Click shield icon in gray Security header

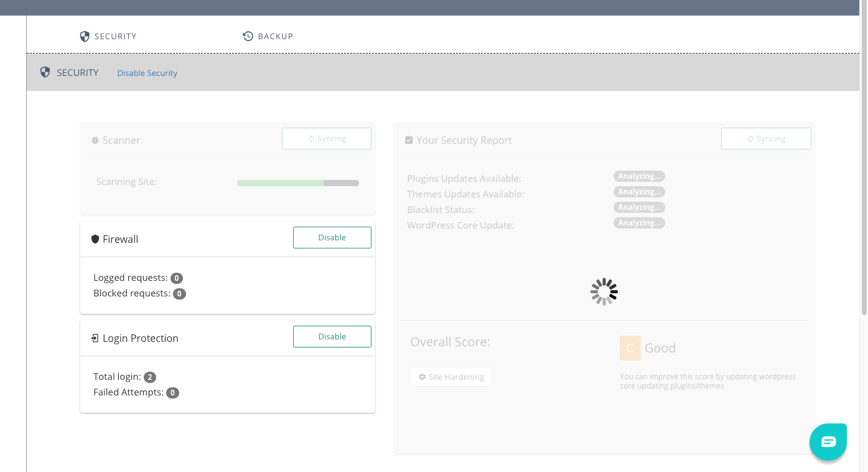tap(45, 72)
